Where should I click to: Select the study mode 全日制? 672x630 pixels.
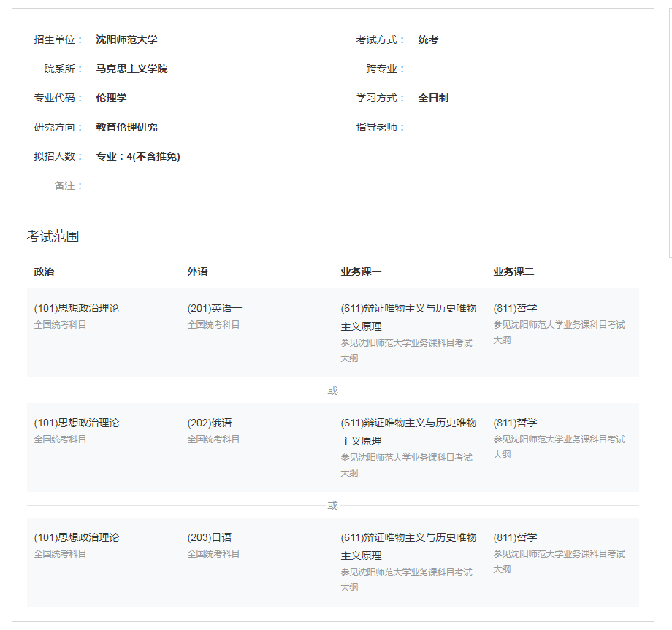(433, 98)
